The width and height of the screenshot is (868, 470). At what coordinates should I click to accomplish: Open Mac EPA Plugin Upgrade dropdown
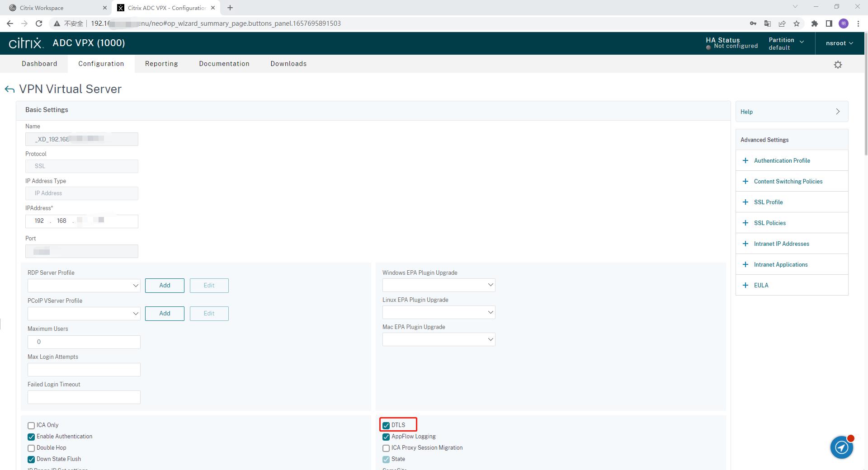click(439, 339)
